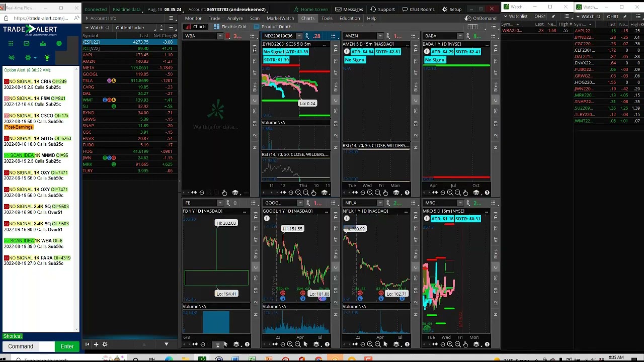
Task: Open the AMZN chart studies layers icon
Action: click(x=396, y=193)
